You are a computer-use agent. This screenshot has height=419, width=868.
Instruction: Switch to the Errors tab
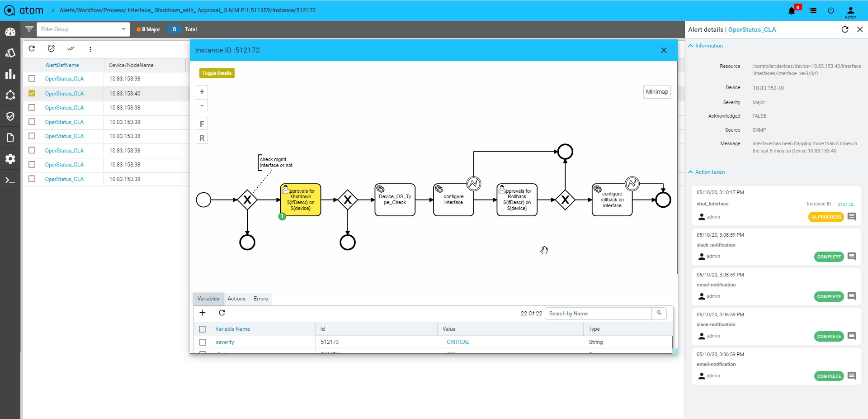click(261, 299)
